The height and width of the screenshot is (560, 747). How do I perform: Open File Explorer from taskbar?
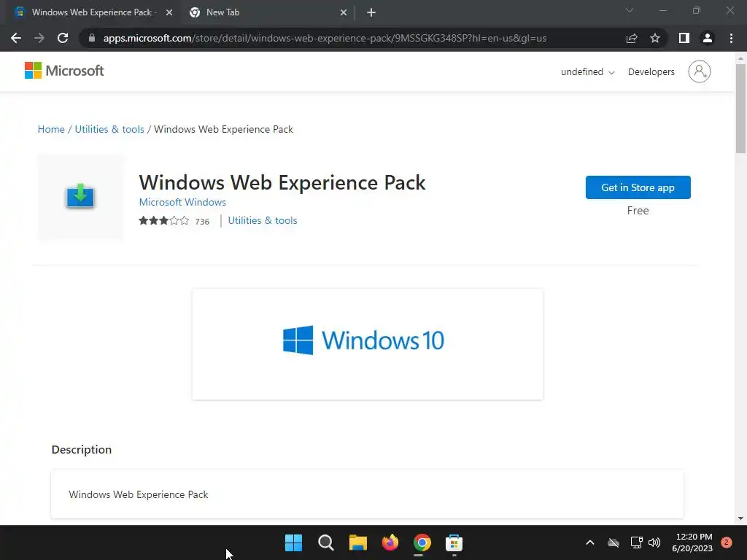coord(357,542)
